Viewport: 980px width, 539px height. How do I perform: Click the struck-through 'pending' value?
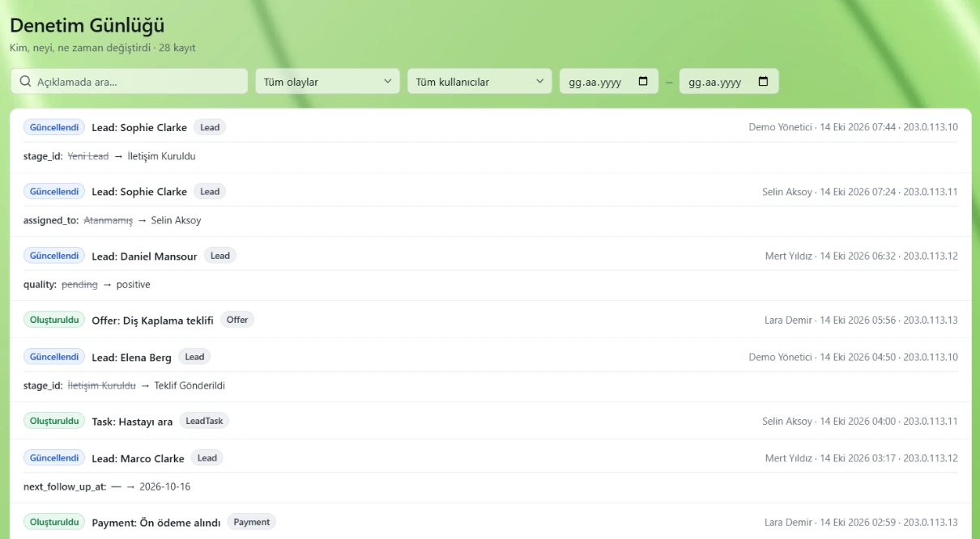coord(79,285)
